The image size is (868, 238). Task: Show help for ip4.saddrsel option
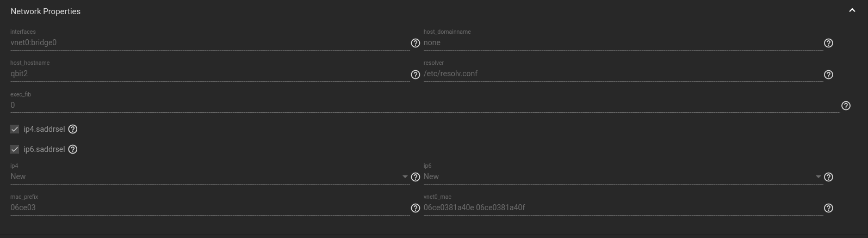[x=73, y=129]
